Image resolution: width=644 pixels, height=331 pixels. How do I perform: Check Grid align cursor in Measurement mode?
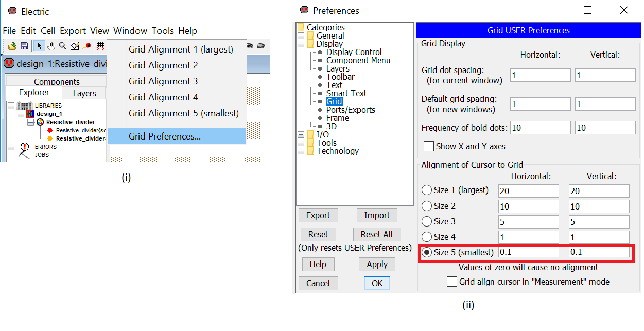pos(451,282)
